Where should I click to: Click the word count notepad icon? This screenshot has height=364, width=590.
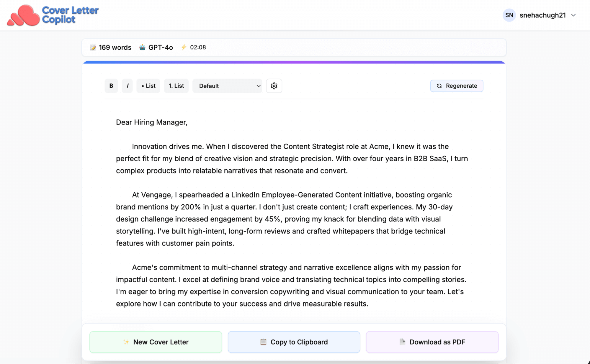pyautogui.click(x=93, y=47)
